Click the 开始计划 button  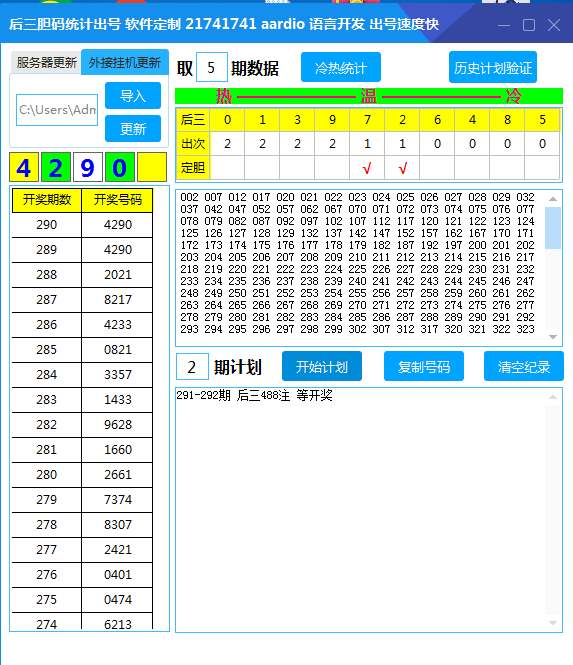(x=322, y=366)
